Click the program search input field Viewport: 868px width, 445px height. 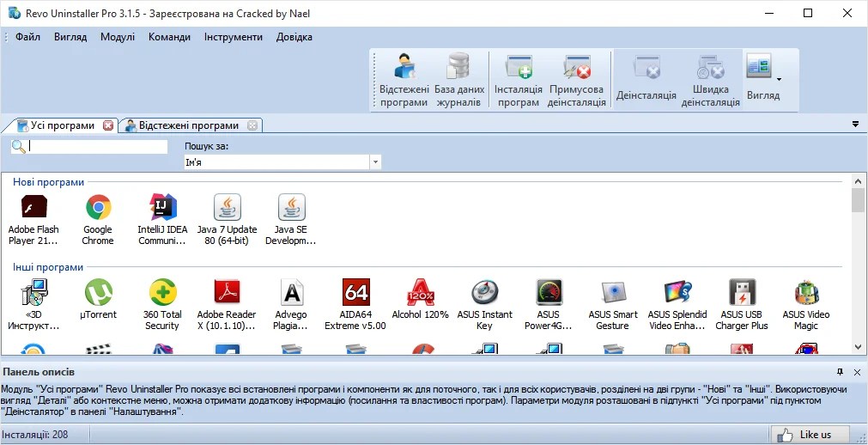pos(97,146)
